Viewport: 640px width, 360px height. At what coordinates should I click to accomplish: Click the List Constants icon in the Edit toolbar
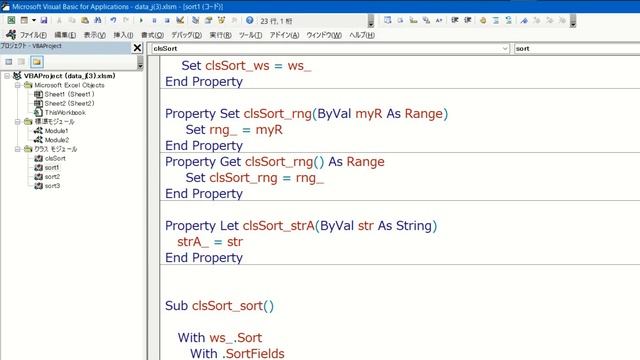[x=400, y=20]
